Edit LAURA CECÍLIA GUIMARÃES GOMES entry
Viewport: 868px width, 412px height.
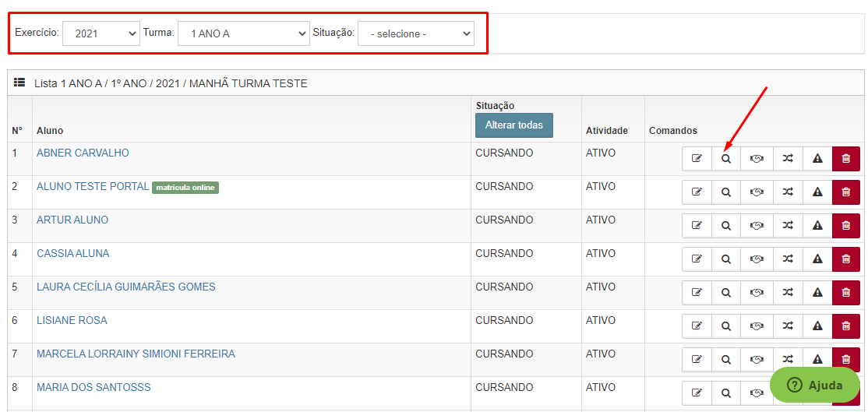(x=697, y=293)
